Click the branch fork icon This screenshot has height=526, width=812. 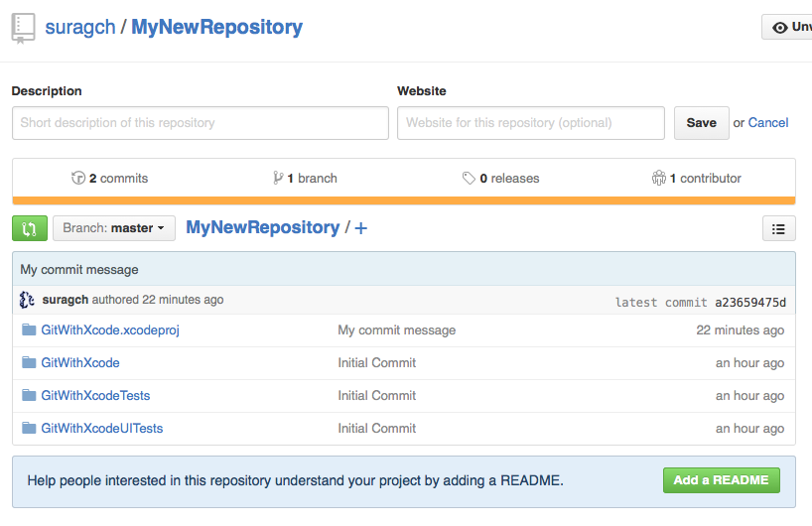pyautogui.click(x=278, y=178)
